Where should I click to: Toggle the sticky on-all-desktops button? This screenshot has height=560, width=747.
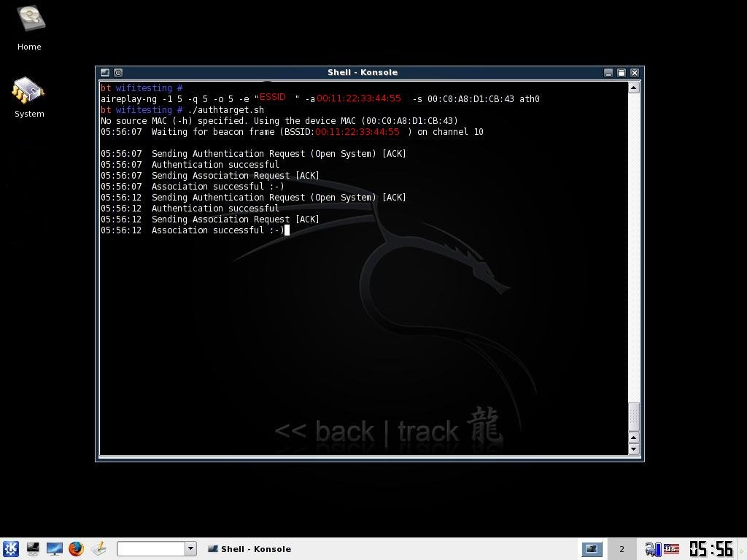tap(118, 72)
